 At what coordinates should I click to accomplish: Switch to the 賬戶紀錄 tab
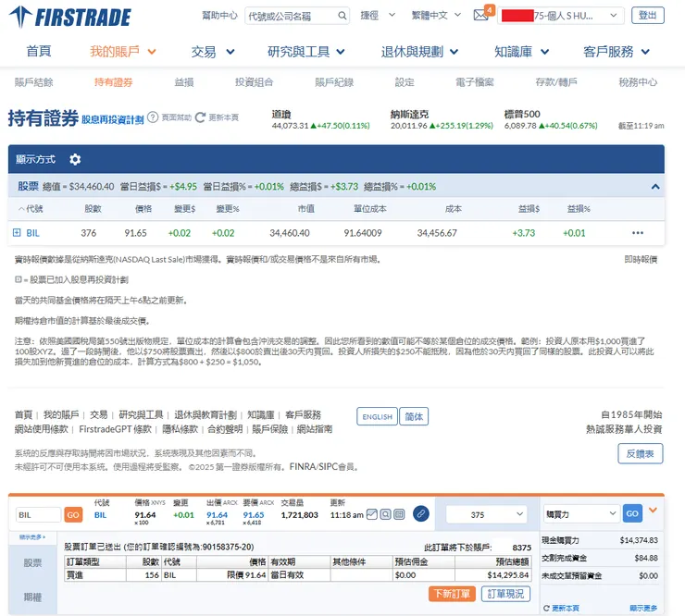[x=334, y=82]
